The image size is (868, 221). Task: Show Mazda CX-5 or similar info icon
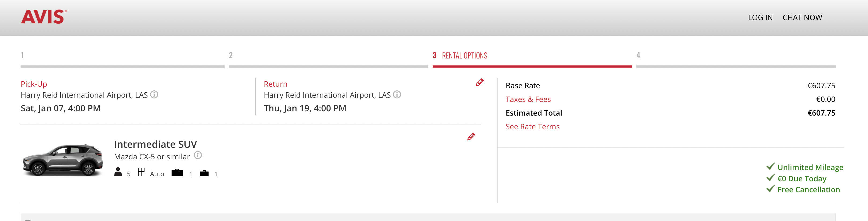click(198, 155)
